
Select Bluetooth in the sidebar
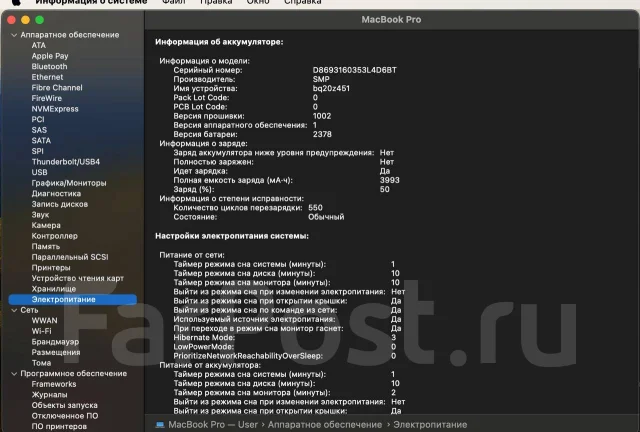tap(49, 67)
